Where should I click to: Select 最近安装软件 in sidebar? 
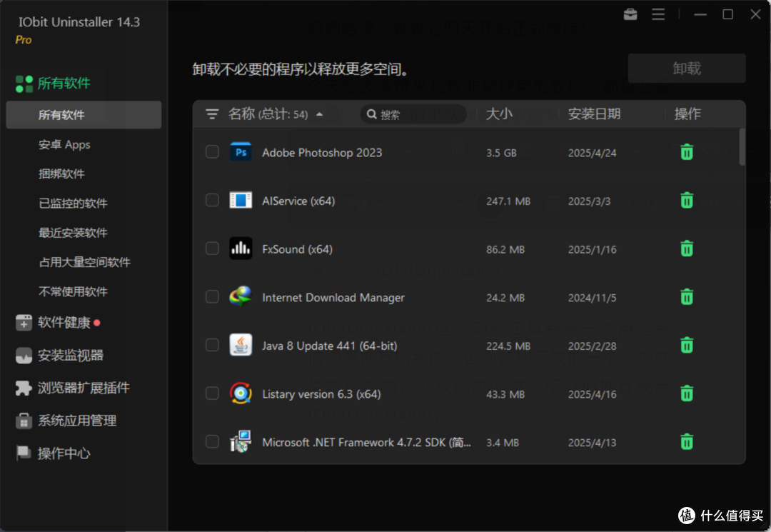click(x=73, y=233)
